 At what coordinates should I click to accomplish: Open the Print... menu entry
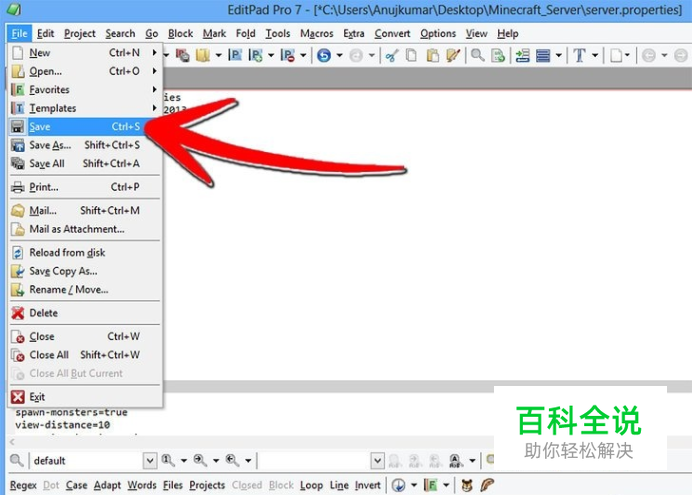click(85, 187)
